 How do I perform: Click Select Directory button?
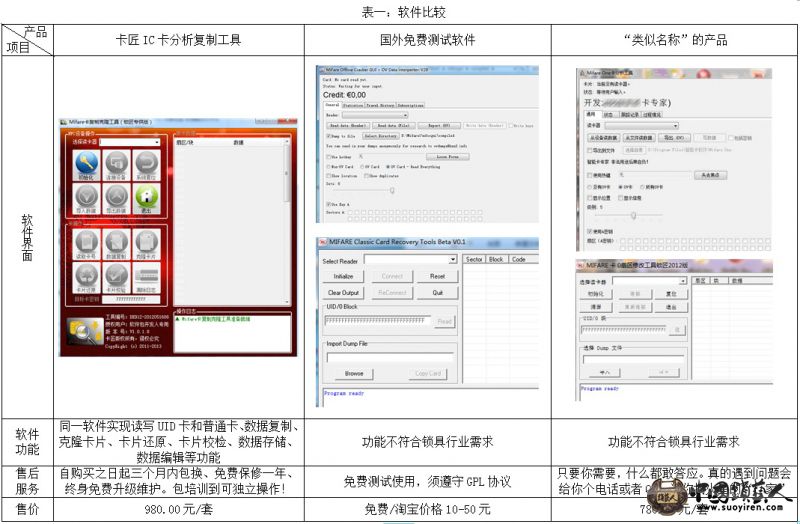point(380,136)
